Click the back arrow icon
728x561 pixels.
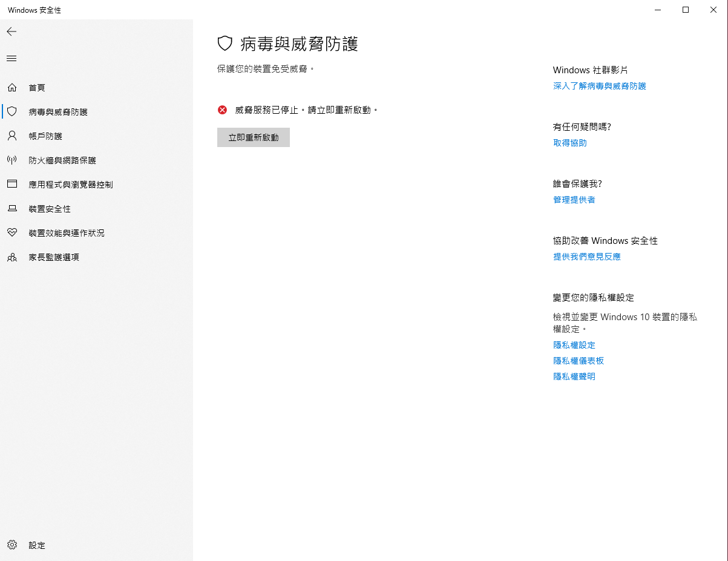pos(11,31)
